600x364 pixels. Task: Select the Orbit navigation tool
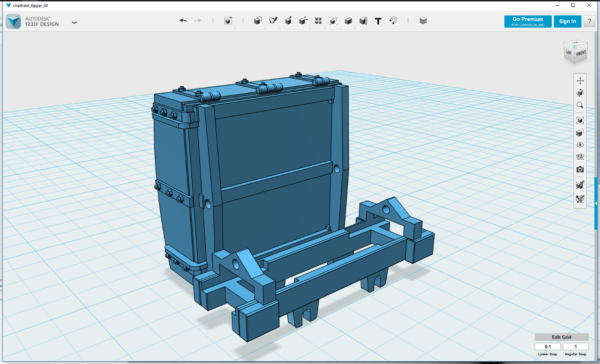(x=580, y=93)
